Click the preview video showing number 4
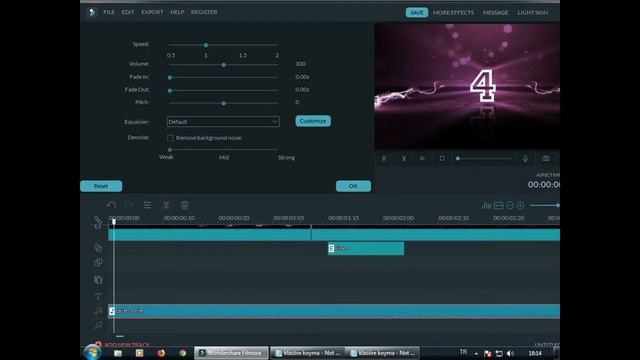Screen dimensions: 640x360 point(467,86)
